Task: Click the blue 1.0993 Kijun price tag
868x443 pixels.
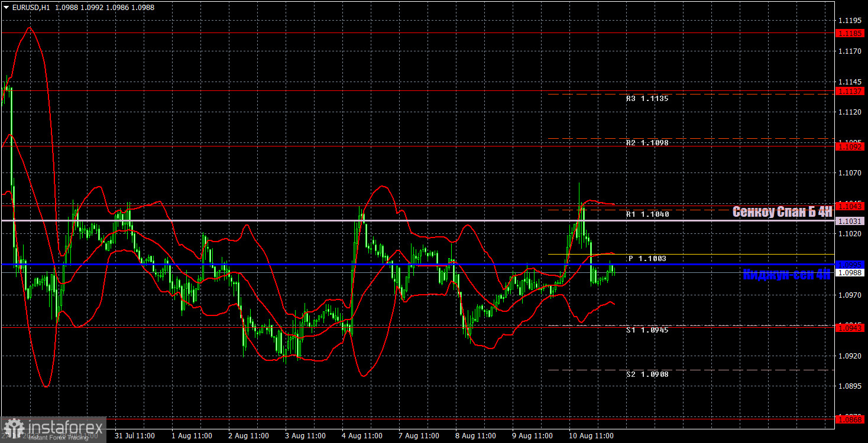Action: pos(850,265)
